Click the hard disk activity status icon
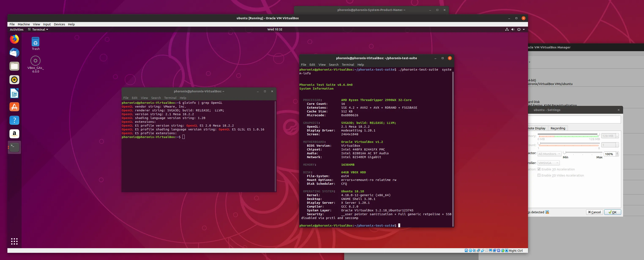This screenshot has height=260, width=644. (x=467, y=250)
